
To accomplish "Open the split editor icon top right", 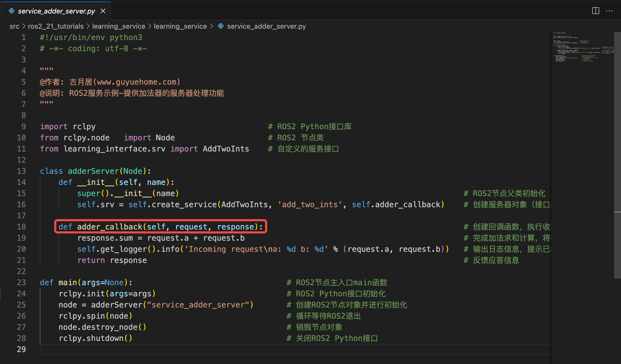I will tap(596, 11).
